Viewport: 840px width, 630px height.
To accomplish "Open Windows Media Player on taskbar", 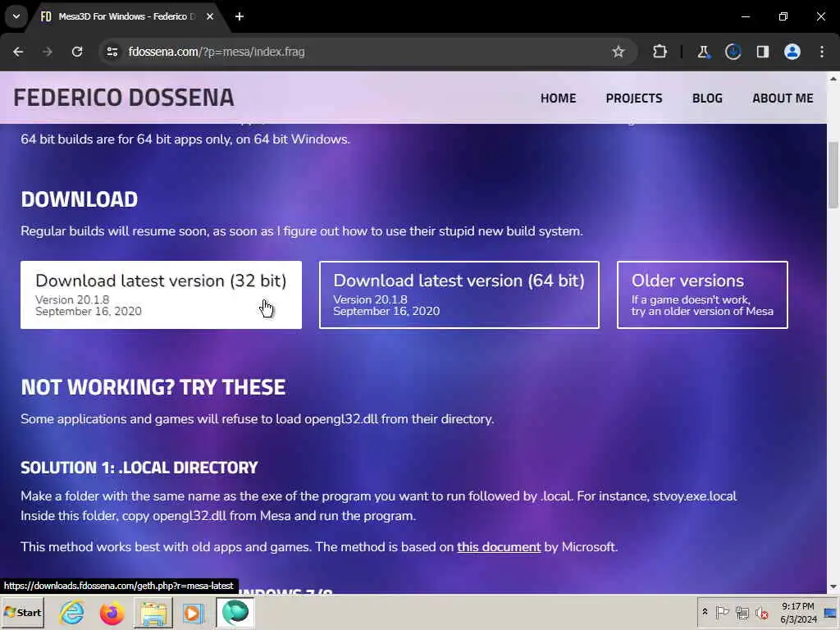I will coord(193,613).
